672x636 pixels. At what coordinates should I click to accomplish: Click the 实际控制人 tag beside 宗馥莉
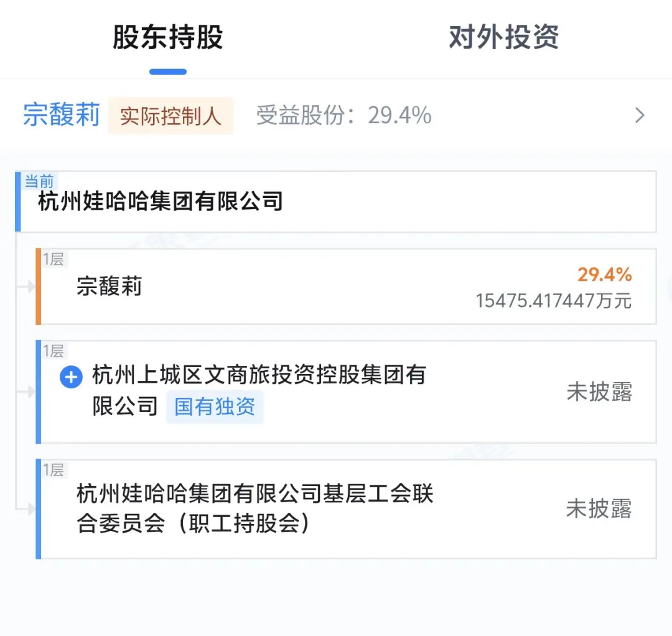click(x=170, y=116)
